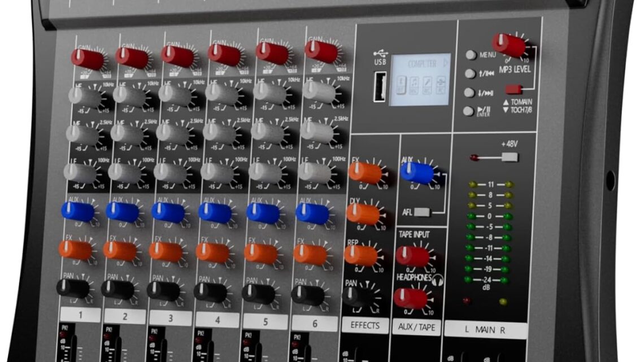
Task: Click the USB symbol above the port
Action: click(381, 53)
